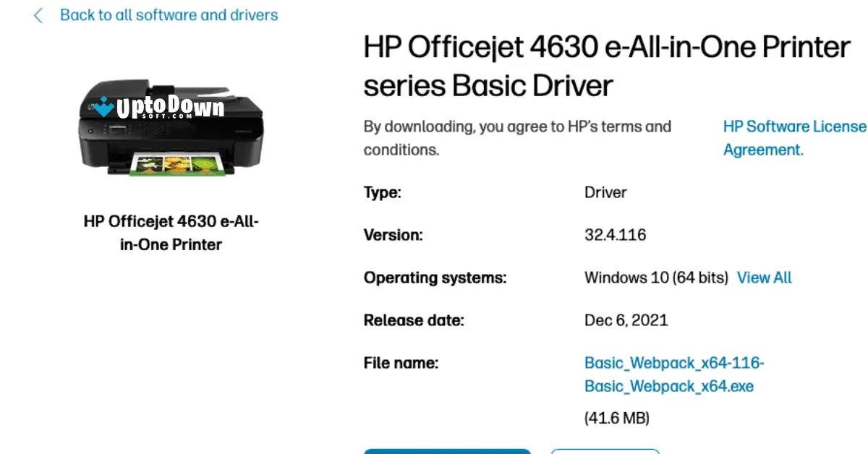Select the Windows 10 (64 bits) text
Image resolution: width=868 pixels, height=454 pixels.
(655, 277)
